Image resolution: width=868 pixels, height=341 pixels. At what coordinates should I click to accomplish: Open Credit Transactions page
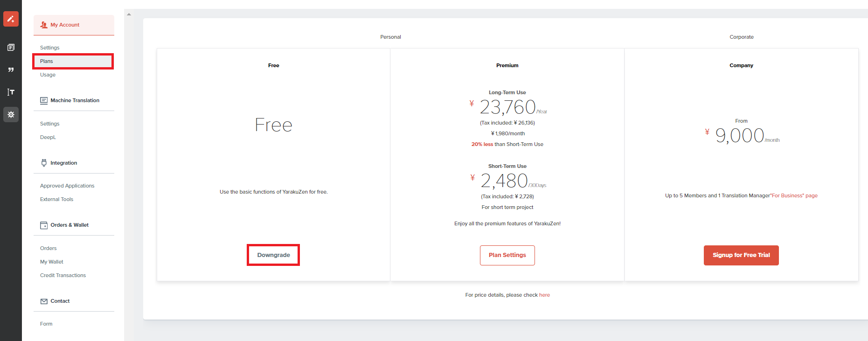pyautogui.click(x=63, y=275)
